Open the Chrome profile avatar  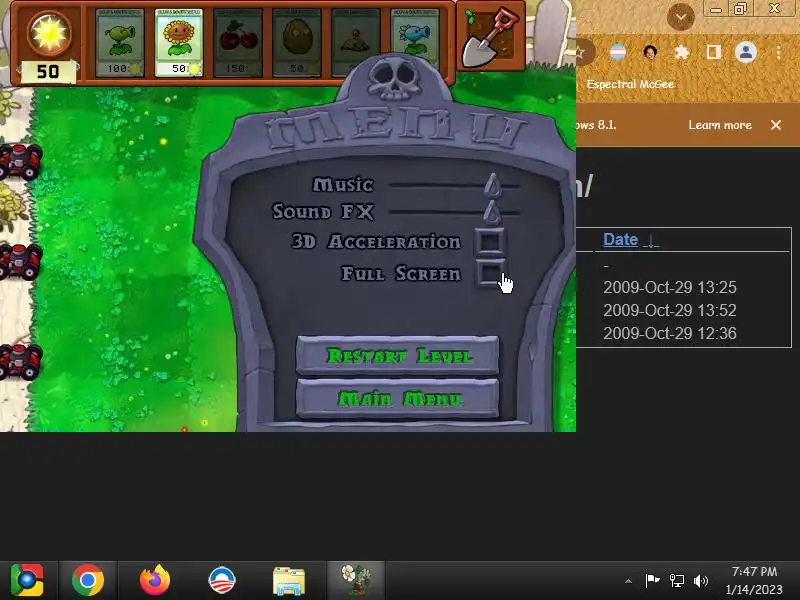tap(745, 52)
